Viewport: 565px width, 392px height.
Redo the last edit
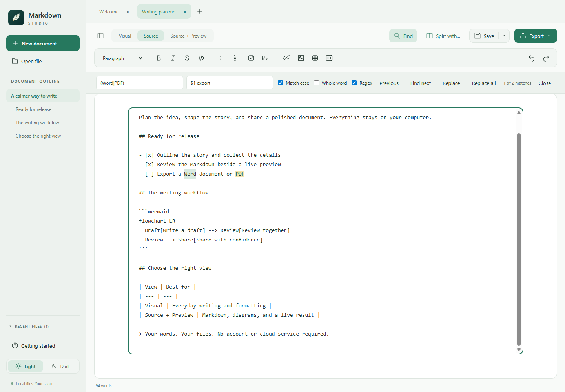[x=546, y=58]
